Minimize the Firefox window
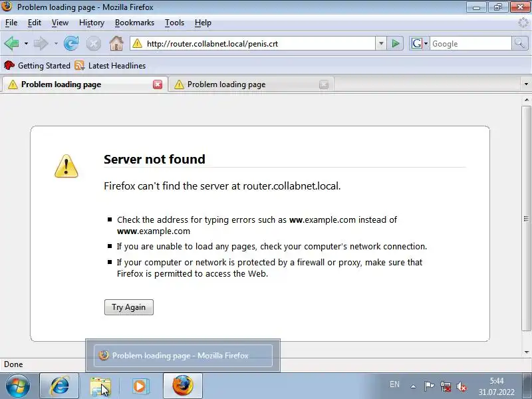The image size is (532, 399). [x=476, y=7]
